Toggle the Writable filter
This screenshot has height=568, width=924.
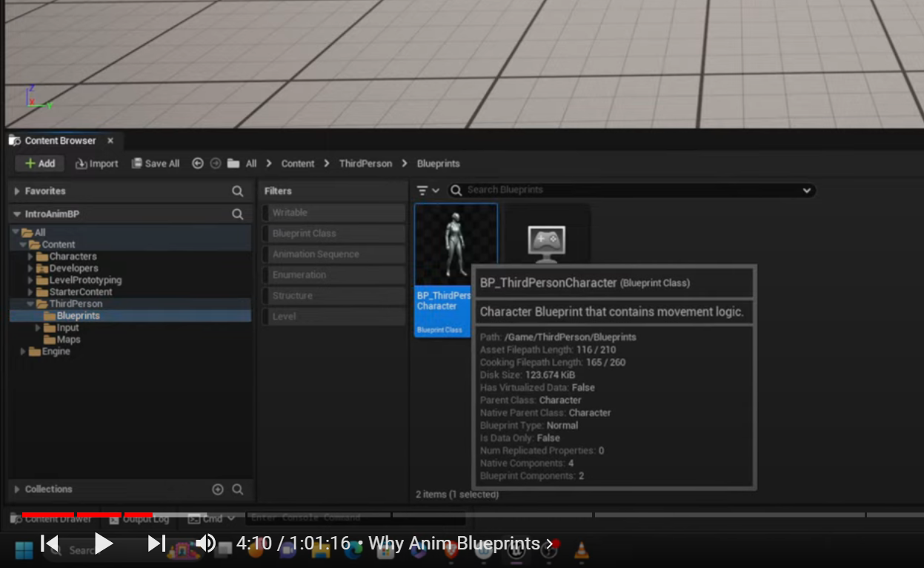[333, 213]
